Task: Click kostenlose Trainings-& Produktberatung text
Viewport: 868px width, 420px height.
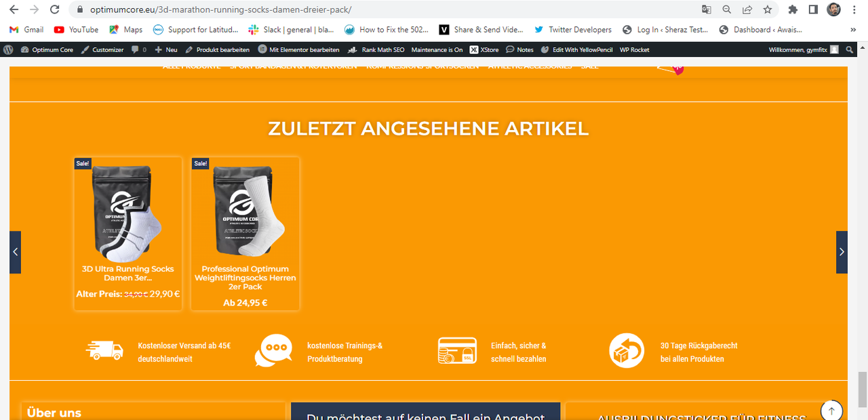Action: 345,352
